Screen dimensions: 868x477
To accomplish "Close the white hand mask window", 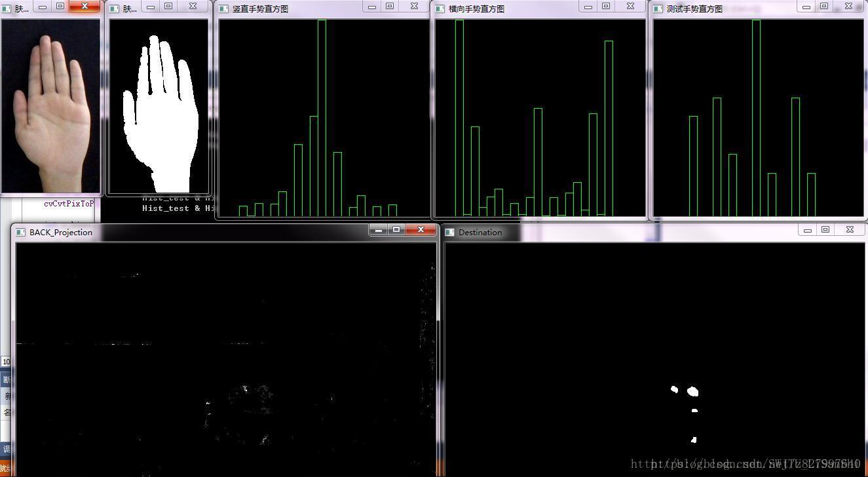I will (x=193, y=6).
